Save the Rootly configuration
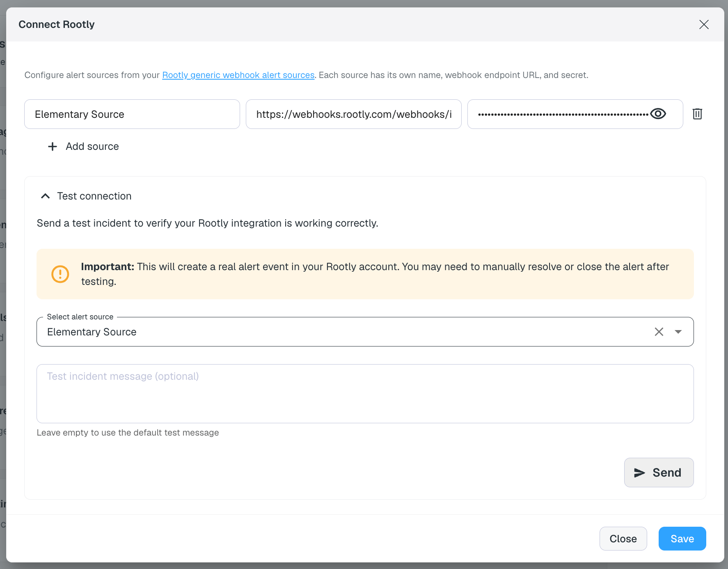This screenshot has width=728, height=569. (682, 539)
